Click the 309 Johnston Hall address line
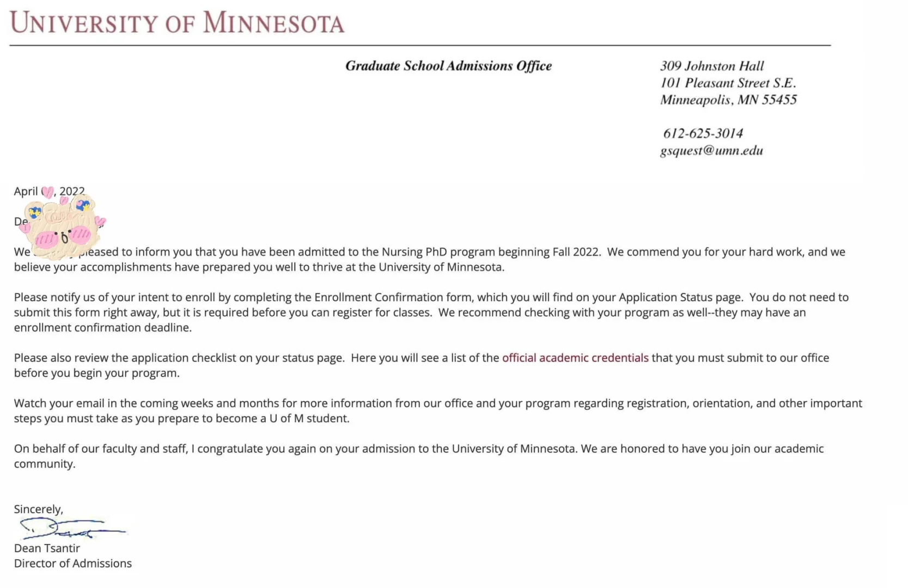 (x=712, y=66)
